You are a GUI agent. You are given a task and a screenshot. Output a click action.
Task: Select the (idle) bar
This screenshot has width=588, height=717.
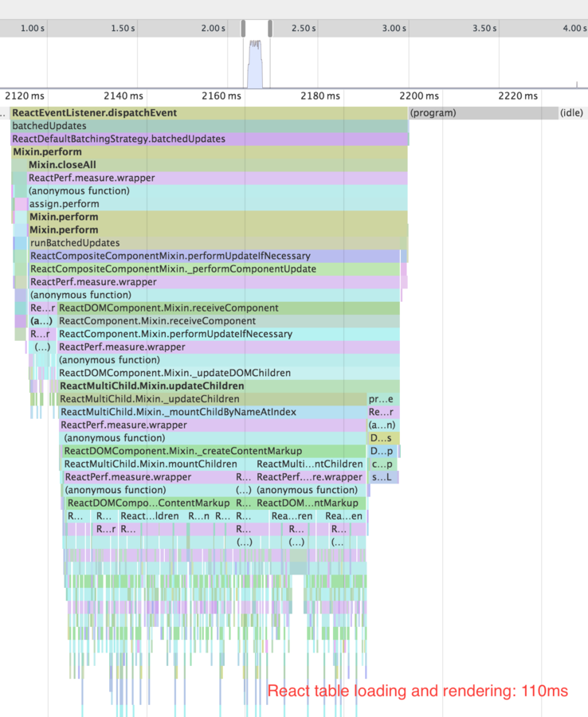click(x=573, y=113)
